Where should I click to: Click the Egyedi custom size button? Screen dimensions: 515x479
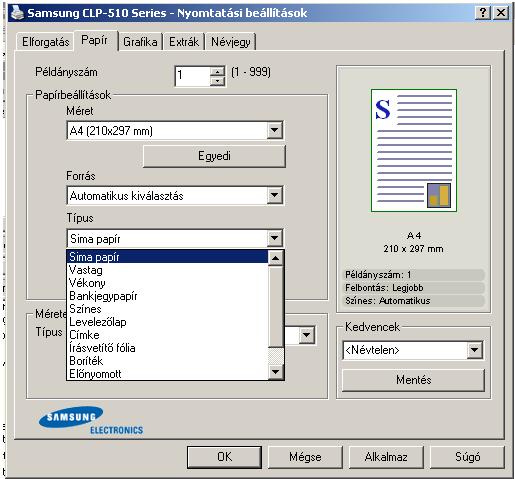click(x=214, y=156)
